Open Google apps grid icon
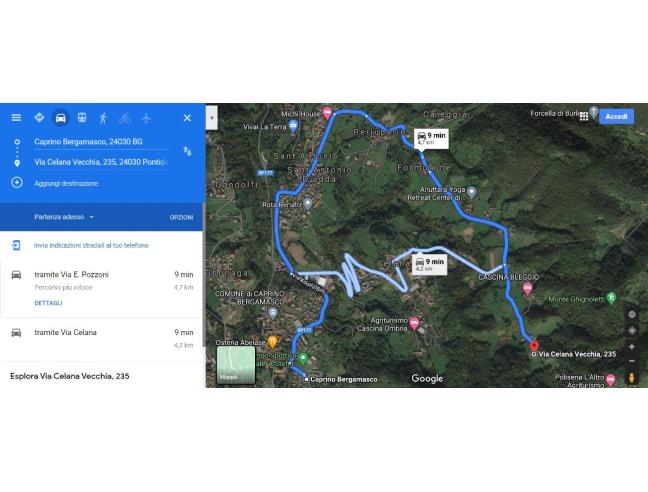This screenshot has width=648, height=492. (584, 116)
